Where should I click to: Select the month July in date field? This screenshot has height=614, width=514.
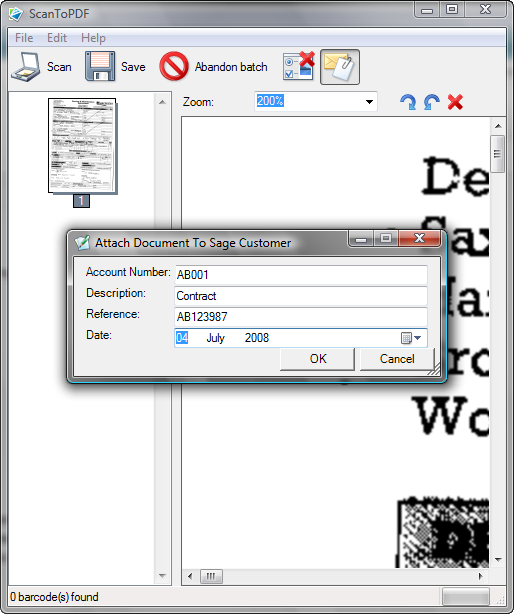215,338
